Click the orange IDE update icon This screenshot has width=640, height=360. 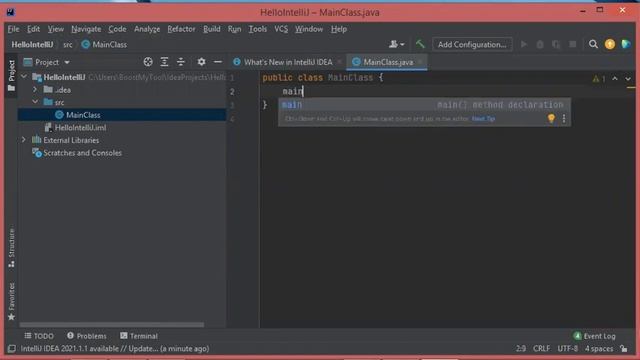[x=610, y=44]
